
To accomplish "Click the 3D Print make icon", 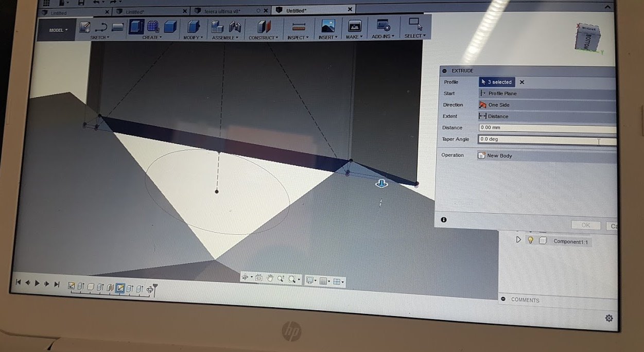I will (x=355, y=26).
